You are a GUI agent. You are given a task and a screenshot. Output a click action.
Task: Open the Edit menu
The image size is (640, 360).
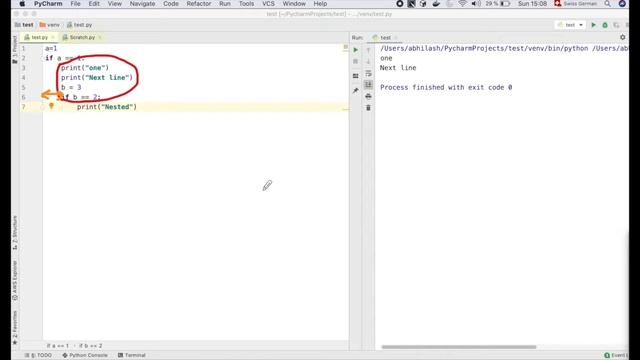(x=94, y=4)
